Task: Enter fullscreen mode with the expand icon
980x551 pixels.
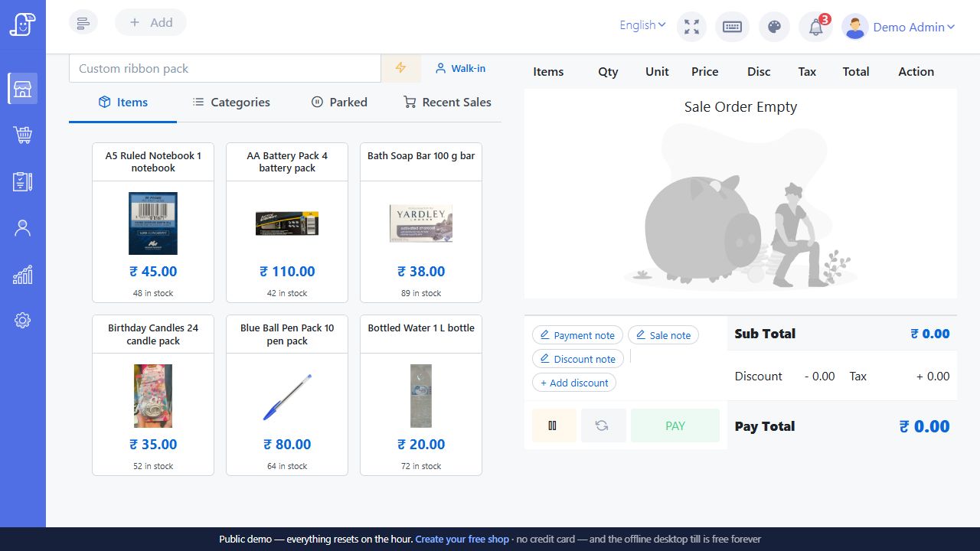Action: 691,27
